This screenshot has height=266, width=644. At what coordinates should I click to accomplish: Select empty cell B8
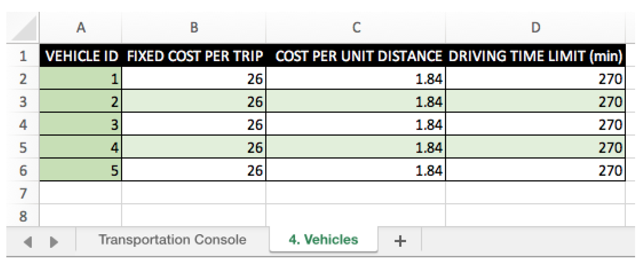(x=194, y=216)
